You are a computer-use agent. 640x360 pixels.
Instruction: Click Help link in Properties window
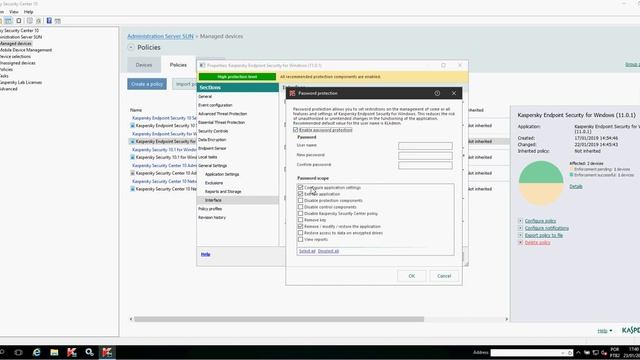tap(205, 254)
